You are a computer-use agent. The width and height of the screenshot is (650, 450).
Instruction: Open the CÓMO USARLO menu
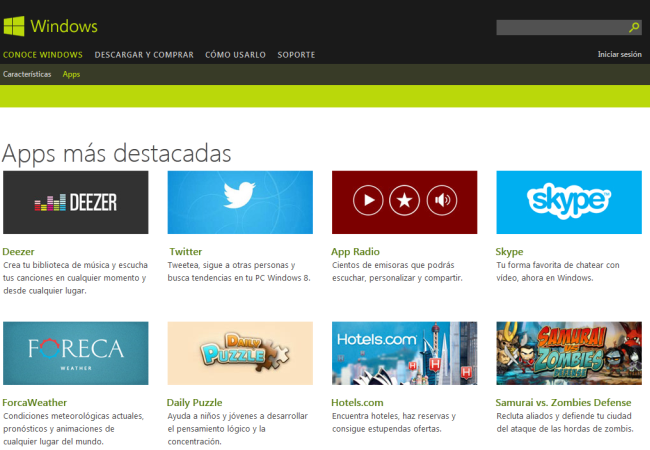pyautogui.click(x=235, y=55)
